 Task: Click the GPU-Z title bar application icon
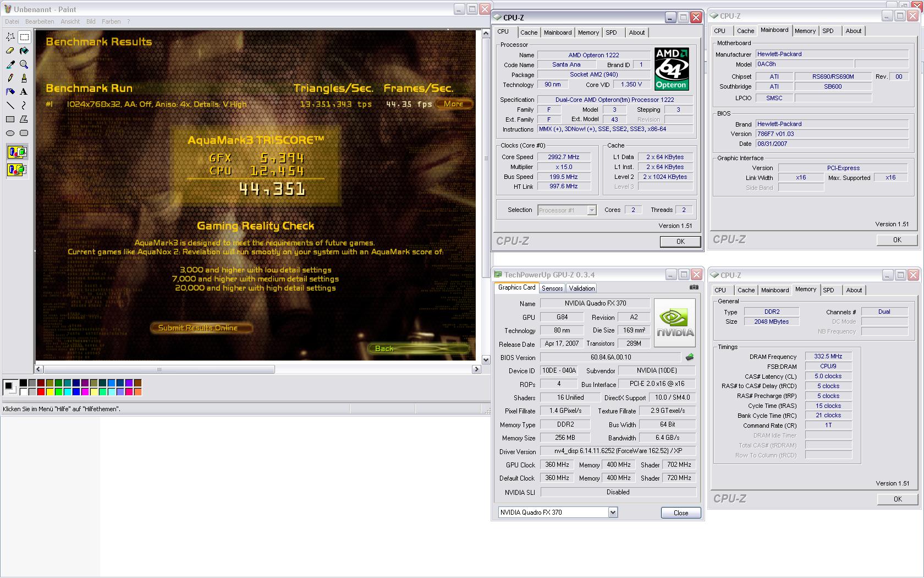(498, 275)
